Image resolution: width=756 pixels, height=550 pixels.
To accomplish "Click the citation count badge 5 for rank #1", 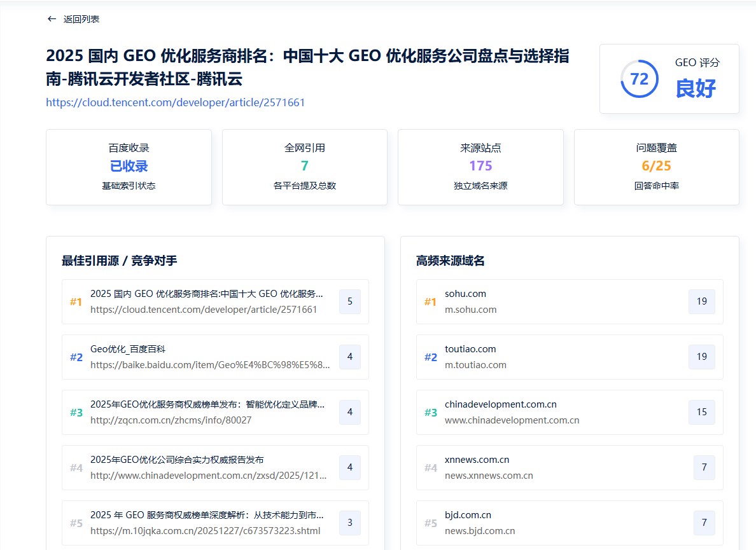I will [349, 301].
